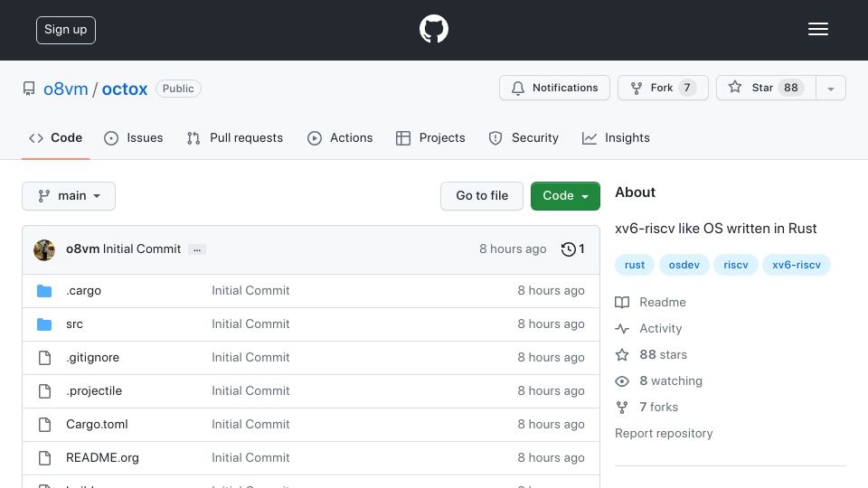
Task: Click the .gitignore file icon
Action: [x=45, y=358]
